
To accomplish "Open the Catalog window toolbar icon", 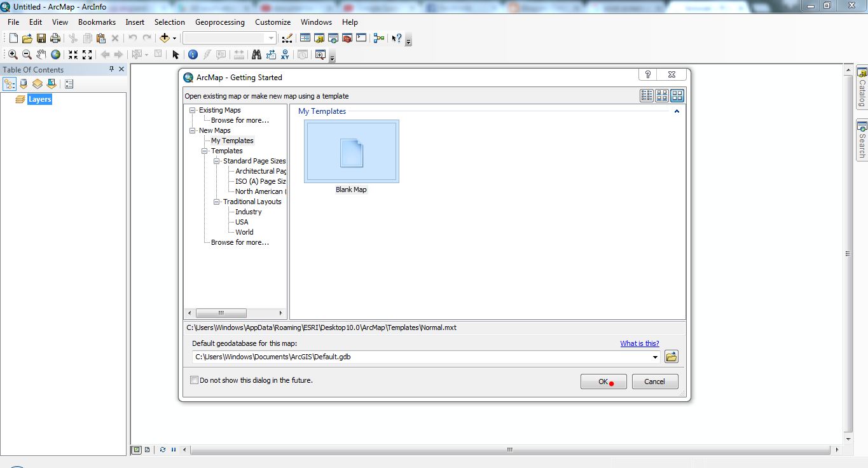I will click(319, 38).
